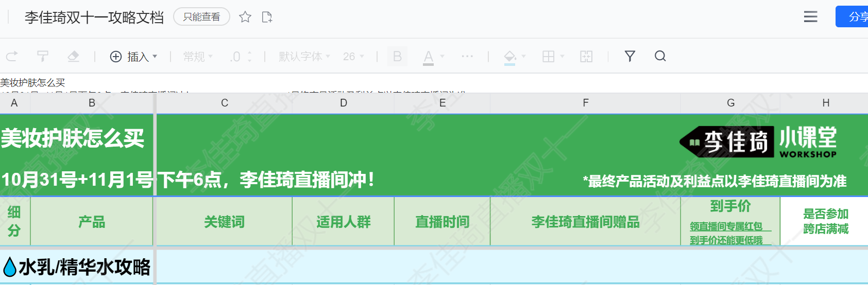Click the 只能查看 view-only badge
868x285 pixels.
pos(201,17)
